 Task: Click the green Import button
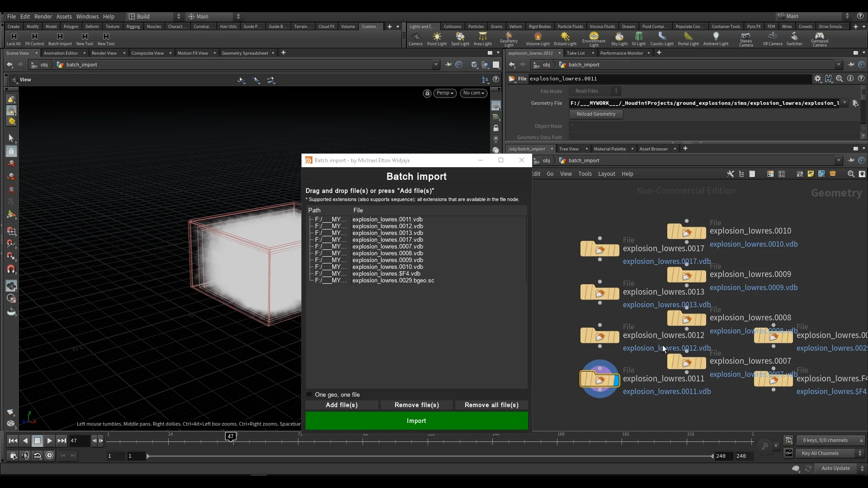point(416,421)
